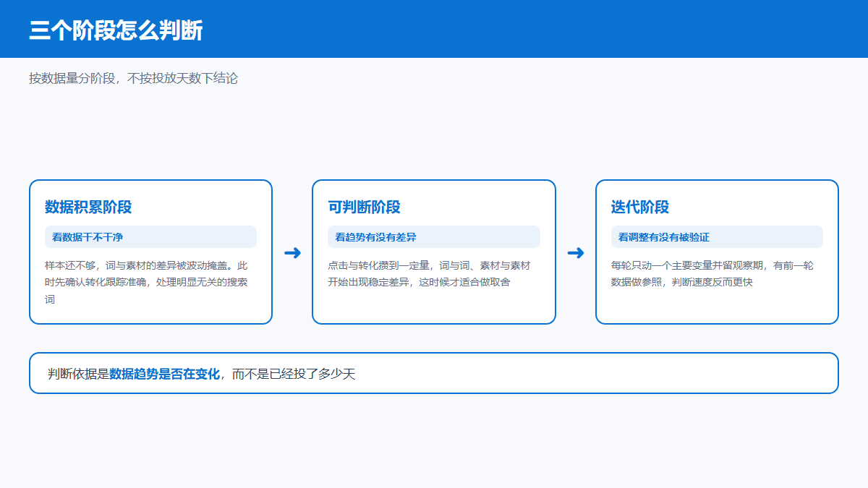This screenshot has width=868, height=488.
Task: Select the 看趋势有没有差异 label
Action: pyautogui.click(x=434, y=237)
